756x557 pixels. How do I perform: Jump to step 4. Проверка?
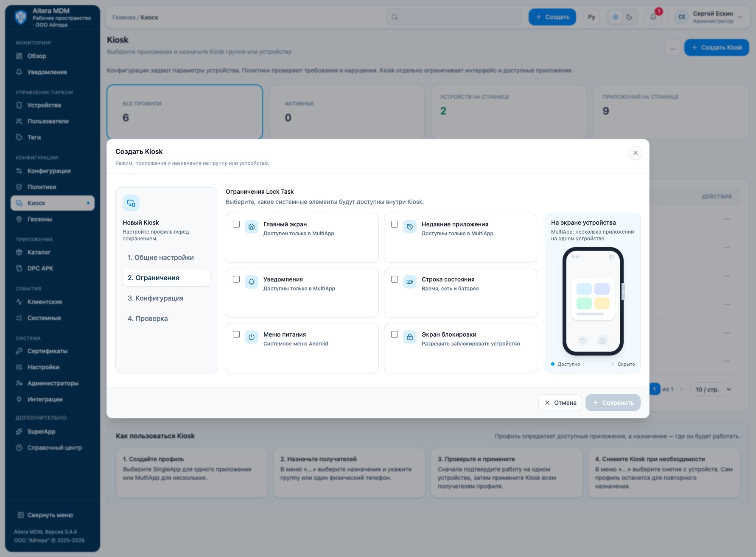click(x=166, y=318)
